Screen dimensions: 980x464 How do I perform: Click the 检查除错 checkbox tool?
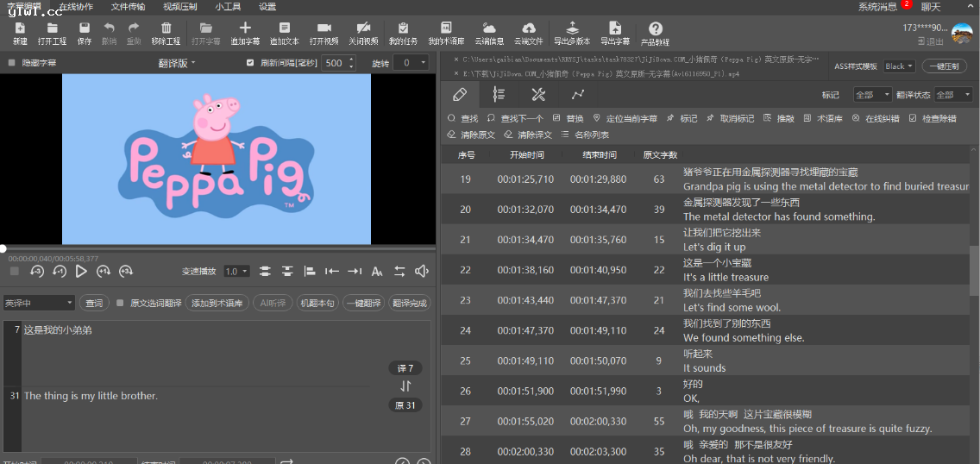pyautogui.click(x=932, y=118)
